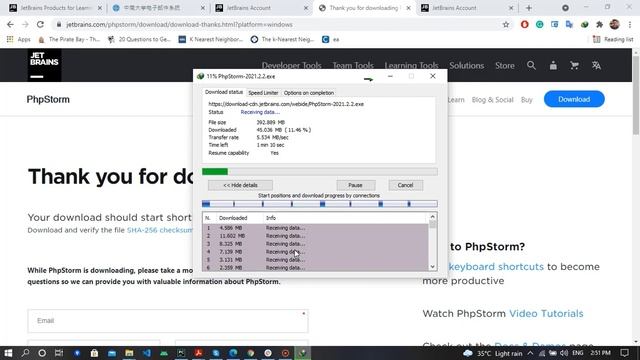Click Buy in PhpStorm submenu
The image size is (640, 360).
click(x=527, y=100)
